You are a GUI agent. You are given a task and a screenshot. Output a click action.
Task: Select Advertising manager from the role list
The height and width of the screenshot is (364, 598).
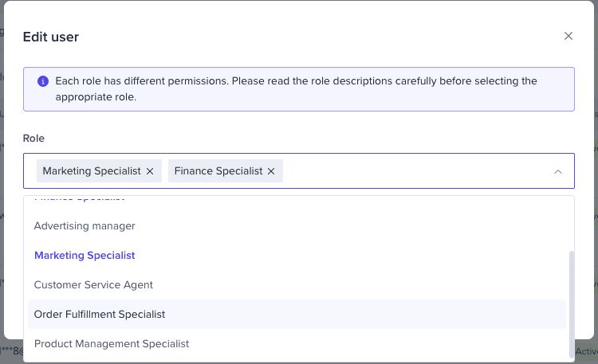pos(85,226)
